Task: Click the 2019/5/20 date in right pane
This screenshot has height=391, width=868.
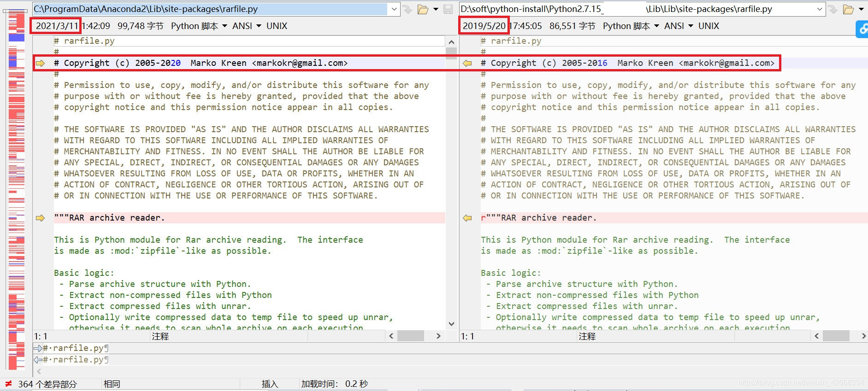Action: pos(484,26)
